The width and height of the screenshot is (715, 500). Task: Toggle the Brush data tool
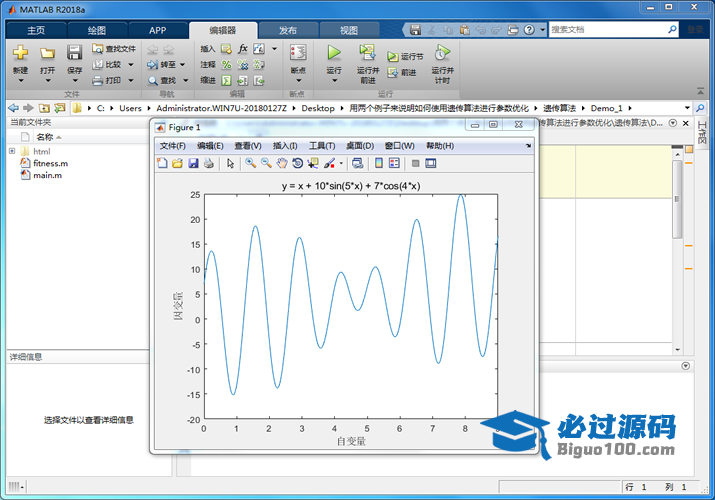coord(328,163)
